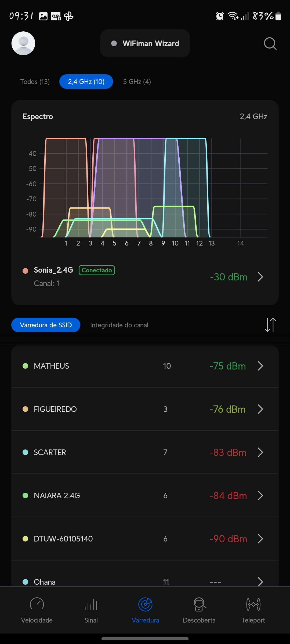Expand Sonia_2.4G network details chevron

point(260,277)
